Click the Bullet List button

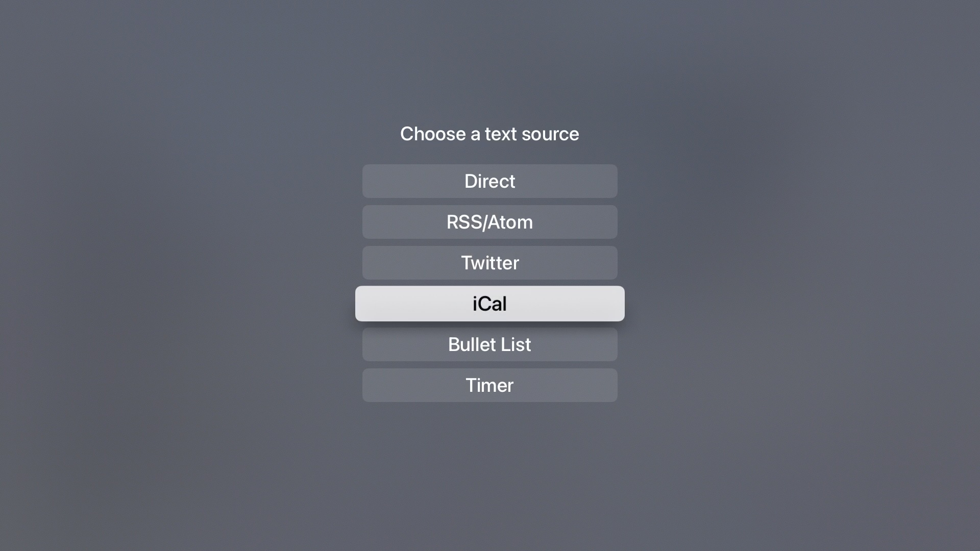coord(489,344)
